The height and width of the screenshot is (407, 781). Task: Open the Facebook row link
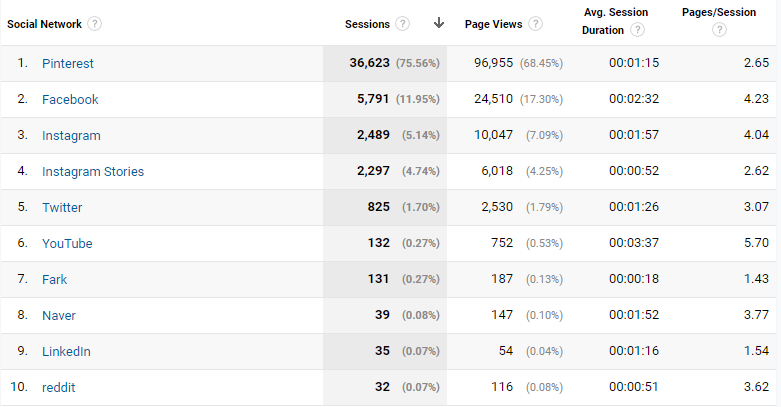pyautogui.click(x=70, y=99)
